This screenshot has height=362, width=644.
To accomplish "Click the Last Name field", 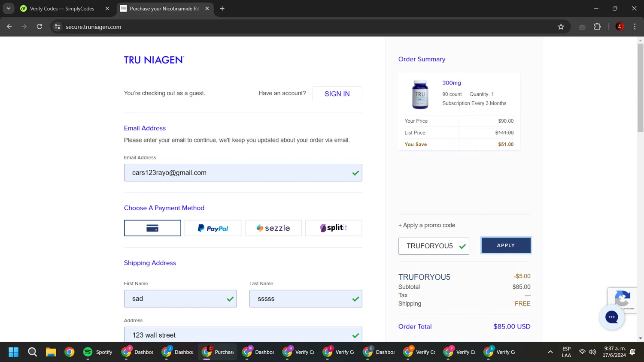I will tap(306, 299).
